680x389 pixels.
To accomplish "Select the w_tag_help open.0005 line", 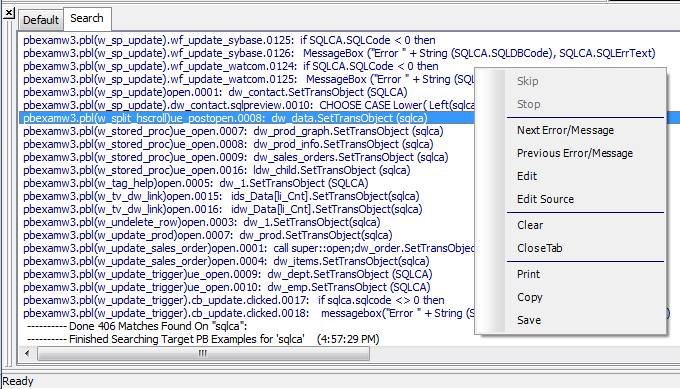I will (196, 183).
